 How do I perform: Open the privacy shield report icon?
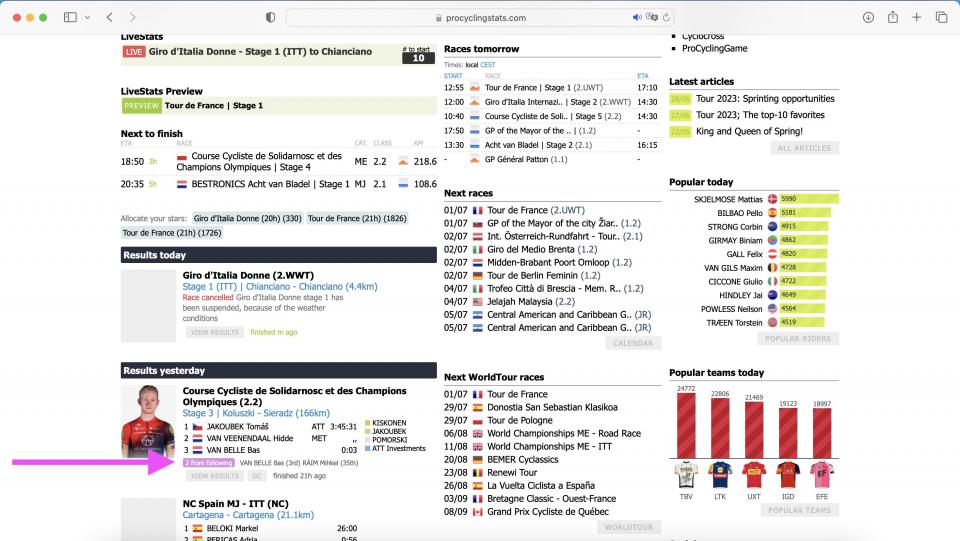pyautogui.click(x=270, y=17)
